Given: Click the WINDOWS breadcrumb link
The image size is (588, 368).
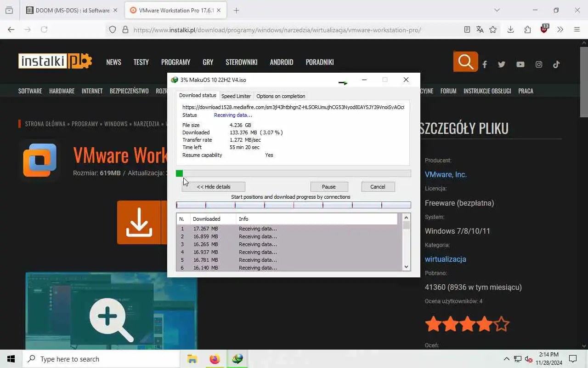Looking at the screenshot, I should point(116,124).
